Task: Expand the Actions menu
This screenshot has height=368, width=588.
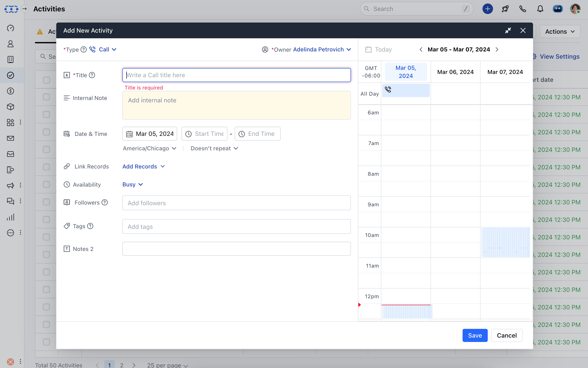Action: pos(559,31)
